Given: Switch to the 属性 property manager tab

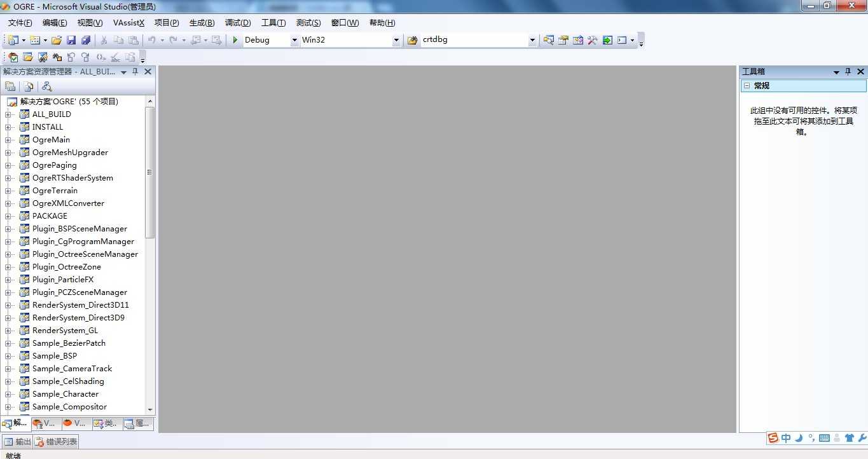Looking at the screenshot, I should 137,423.
